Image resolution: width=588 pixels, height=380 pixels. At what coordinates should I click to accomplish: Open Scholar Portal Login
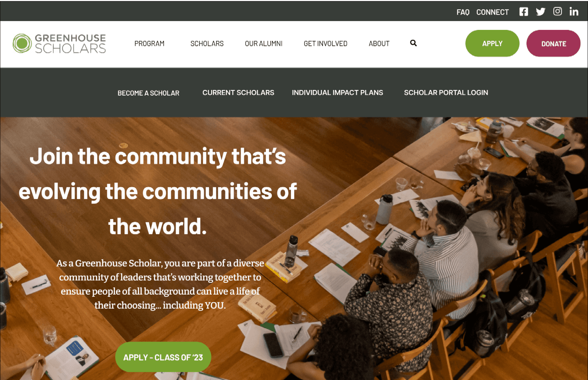coord(446,92)
